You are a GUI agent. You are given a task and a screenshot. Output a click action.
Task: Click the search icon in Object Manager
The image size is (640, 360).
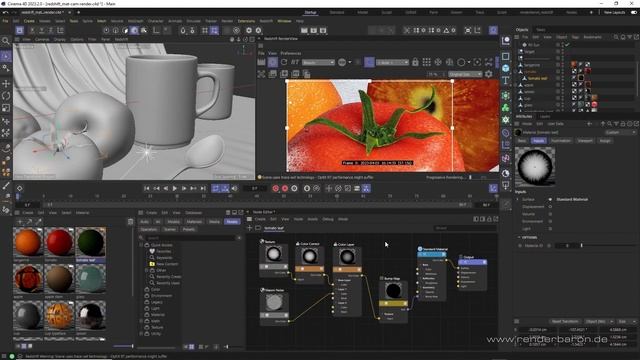pyautogui.click(x=616, y=37)
